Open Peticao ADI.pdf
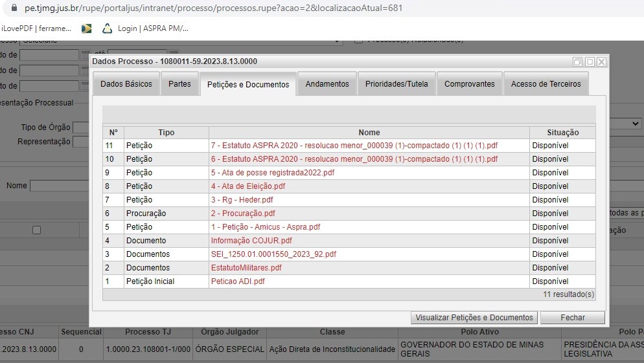 (x=238, y=281)
